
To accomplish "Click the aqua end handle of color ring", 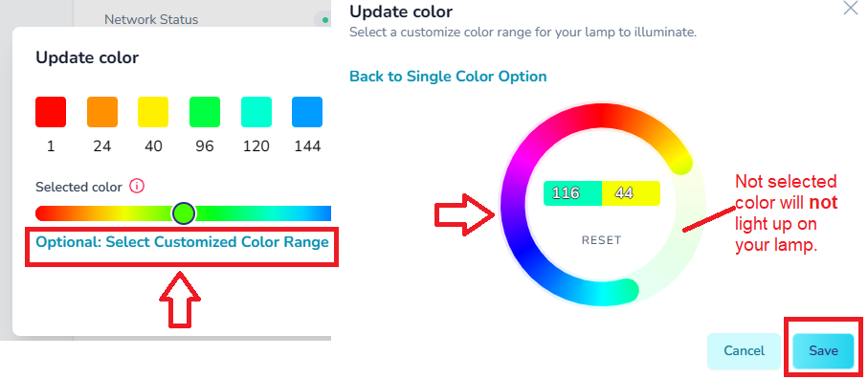I will (627, 290).
